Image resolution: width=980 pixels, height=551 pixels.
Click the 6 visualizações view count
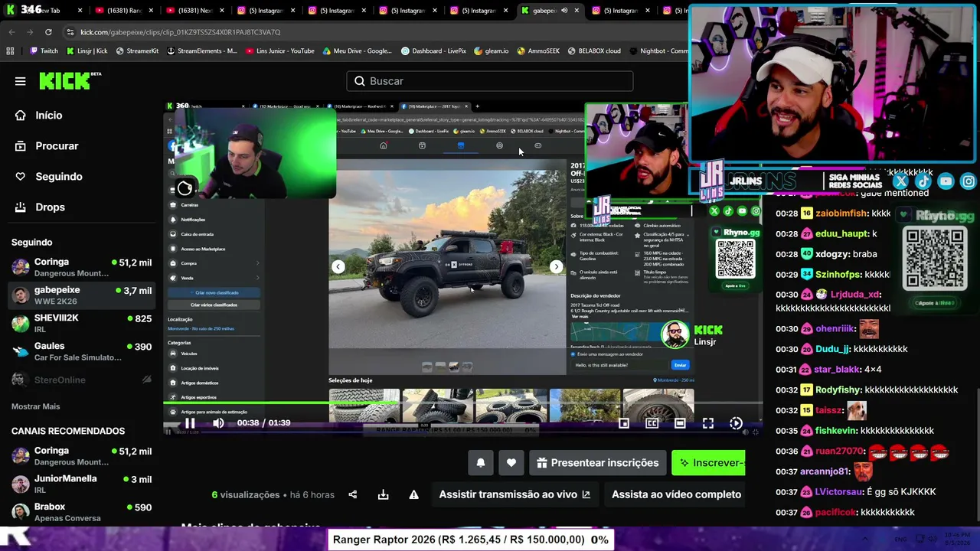click(x=246, y=495)
